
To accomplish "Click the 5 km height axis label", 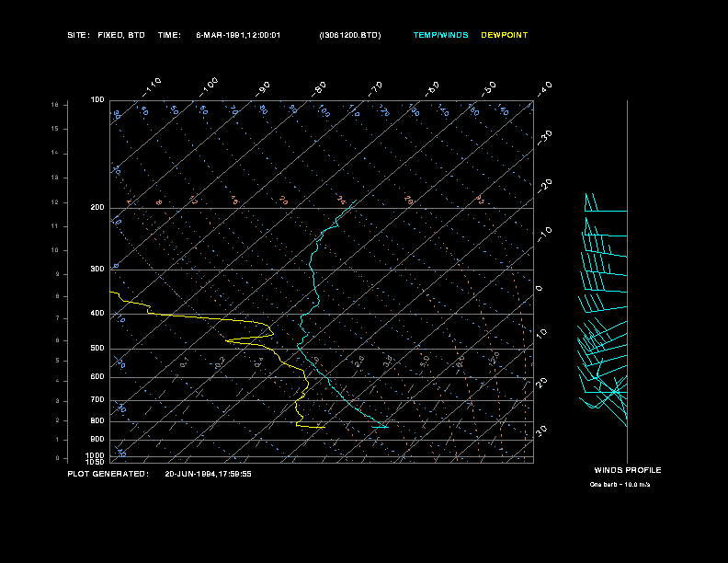I will tap(58, 361).
